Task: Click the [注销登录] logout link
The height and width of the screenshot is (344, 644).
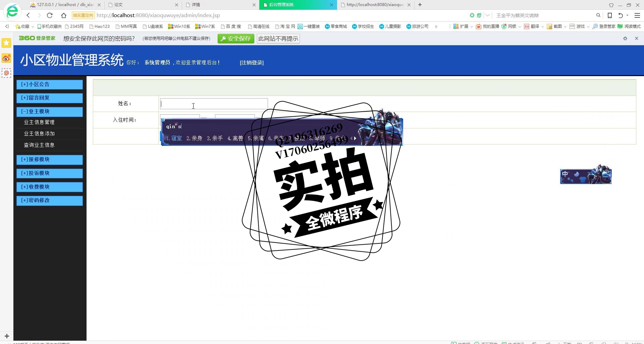Action: 252,63
